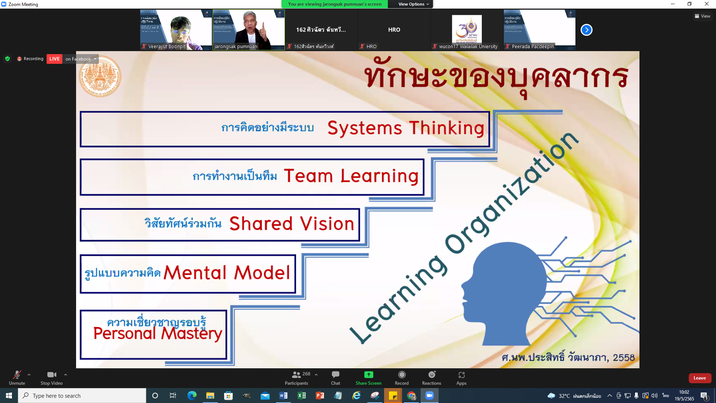This screenshot has height=403, width=716.
Task: Launch Internet Explorer from the taskbar
Action: coord(356,395)
